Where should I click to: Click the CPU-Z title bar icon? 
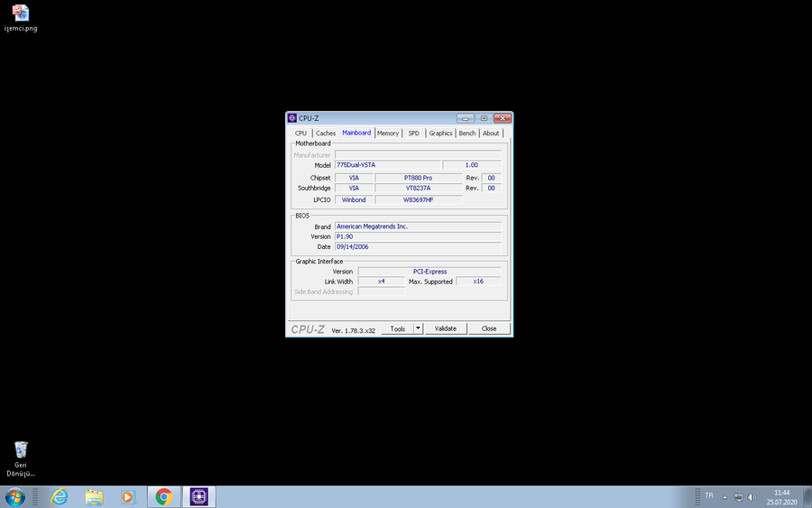(x=292, y=118)
